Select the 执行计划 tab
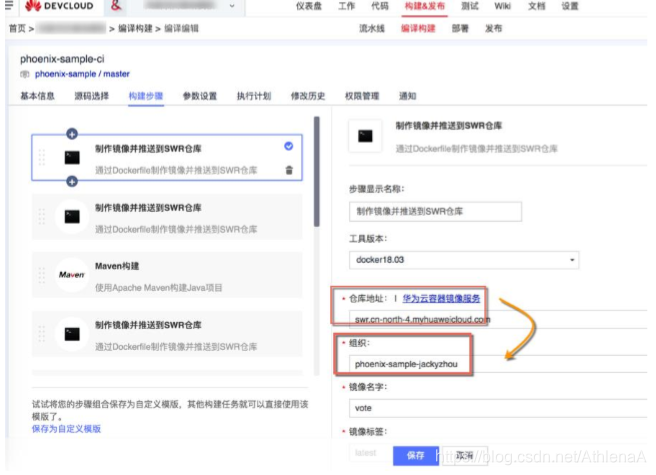The height and width of the screenshot is (475, 656). click(254, 96)
